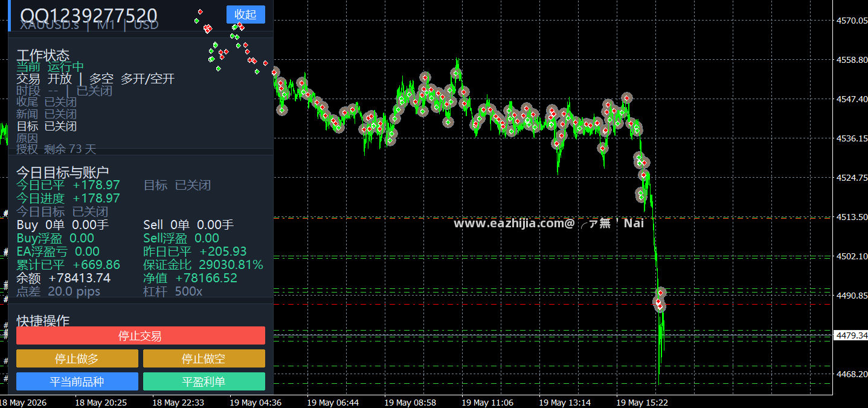Image resolution: width=868 pixels, height=408 pixels.
Task: Click the Sell浮盈 0.00 value
Action: (x=181, y=238)
